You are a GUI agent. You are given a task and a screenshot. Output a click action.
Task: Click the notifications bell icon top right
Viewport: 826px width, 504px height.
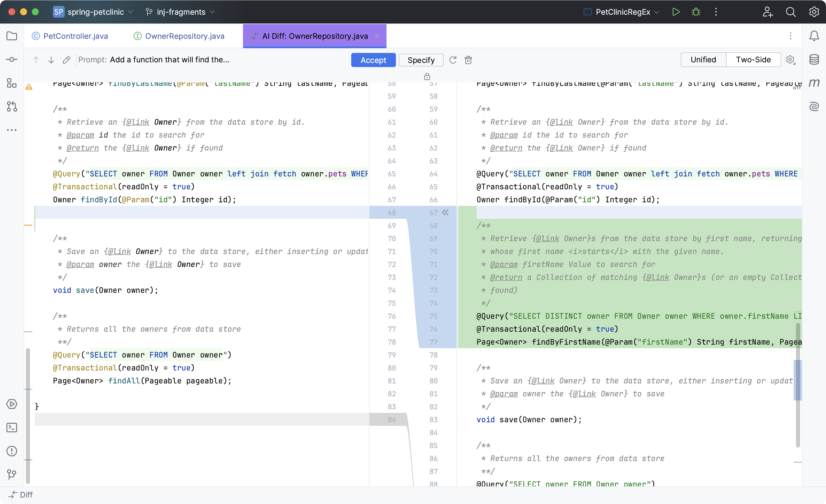(x=814, y=36)
